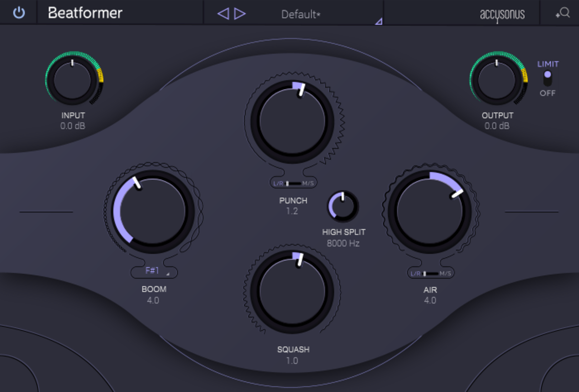Click the Air knob
Screen dimensions: 579x392
[430, 212]
